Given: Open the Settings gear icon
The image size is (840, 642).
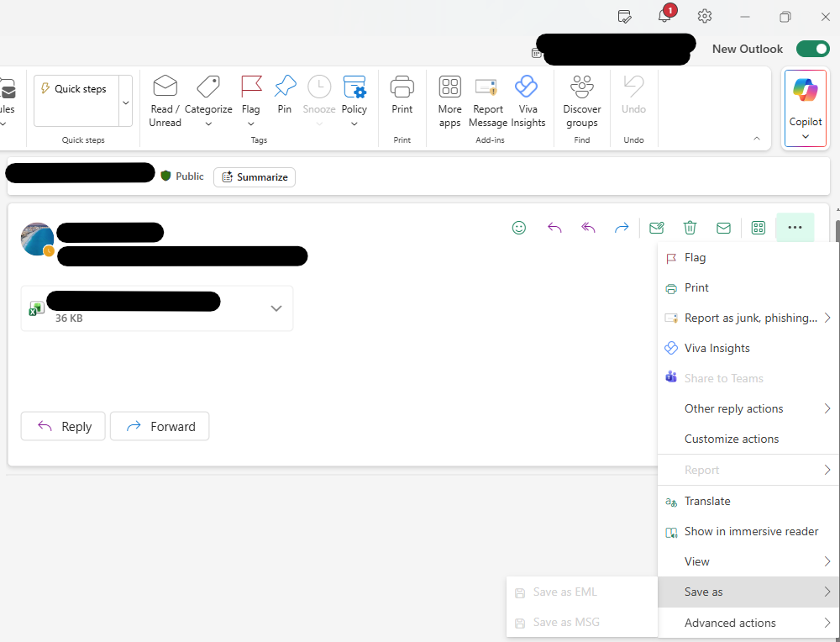Looking at the screenshot, I should point(705,16).
